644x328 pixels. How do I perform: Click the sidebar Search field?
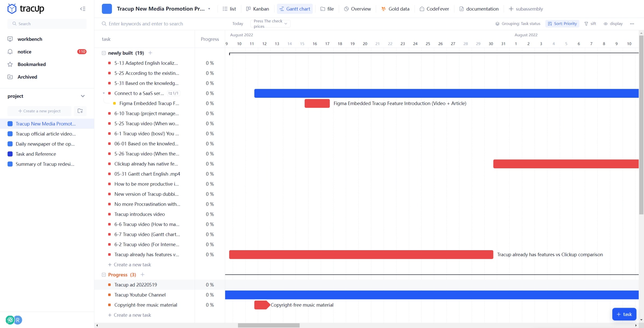click(47, 24)
